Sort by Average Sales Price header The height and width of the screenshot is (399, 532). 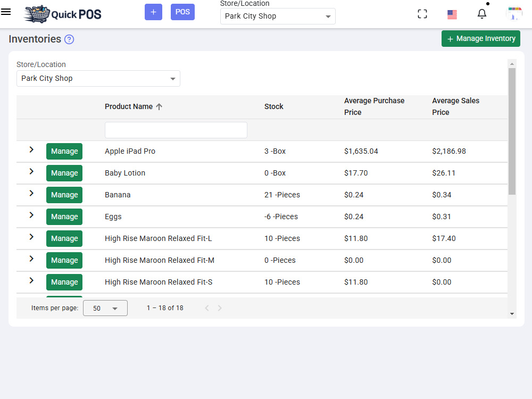(x=456, y=106)
